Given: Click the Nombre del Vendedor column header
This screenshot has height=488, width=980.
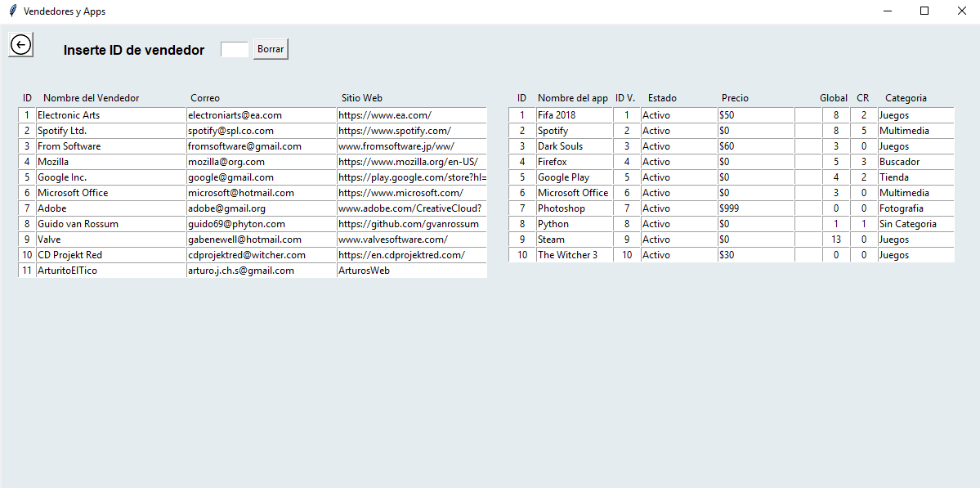Looking at the screenshot, I should (92, 98).
